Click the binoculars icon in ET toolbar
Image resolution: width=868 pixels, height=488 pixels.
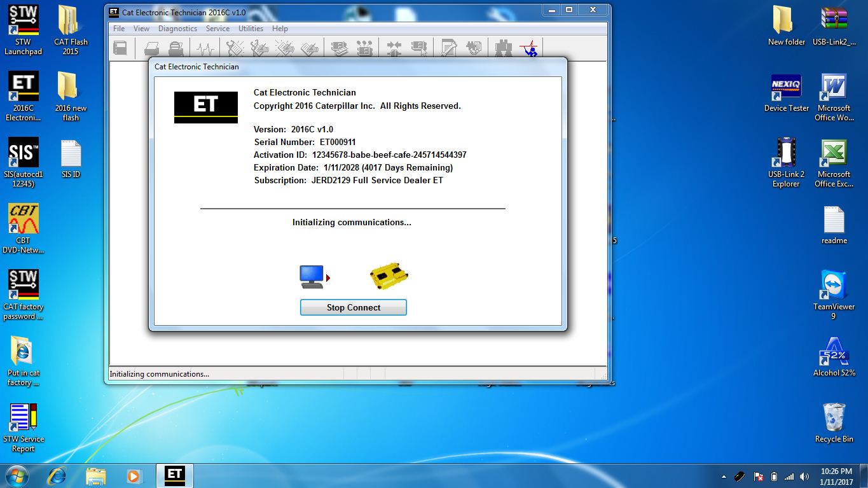point(504,48)
